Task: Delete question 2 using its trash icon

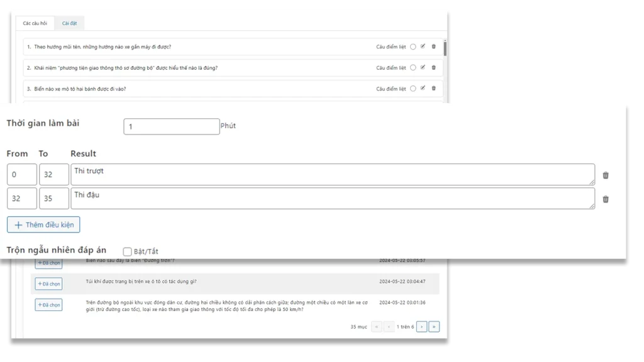Action: tap(433, 67)
